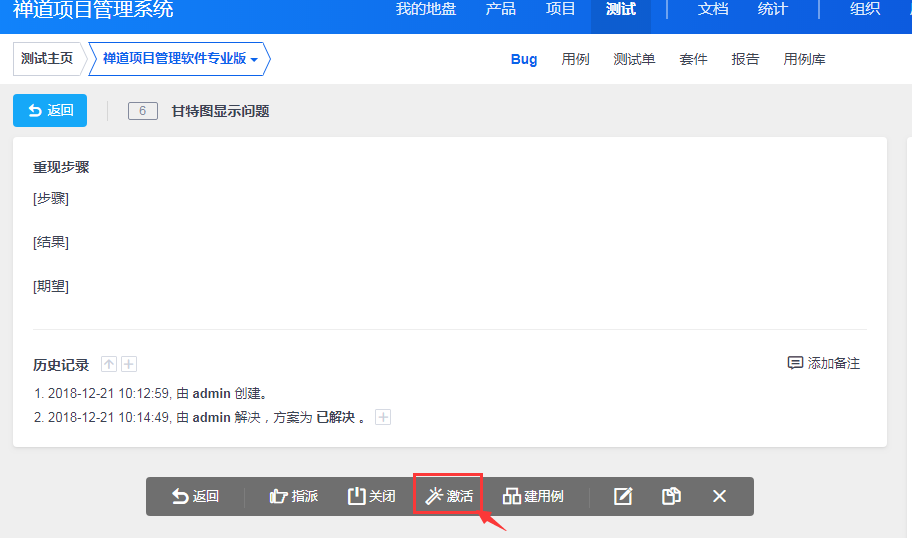The width and height of the screenshot is (912, 538).
Task: Click the [期望] text
Action: tap(51, 286)
